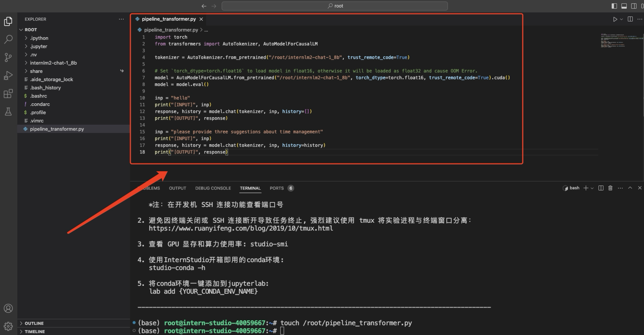Screen dimensions: 644x335
Task: Close the pipeline_transformer.py editor tab
Action: point(201,19)
